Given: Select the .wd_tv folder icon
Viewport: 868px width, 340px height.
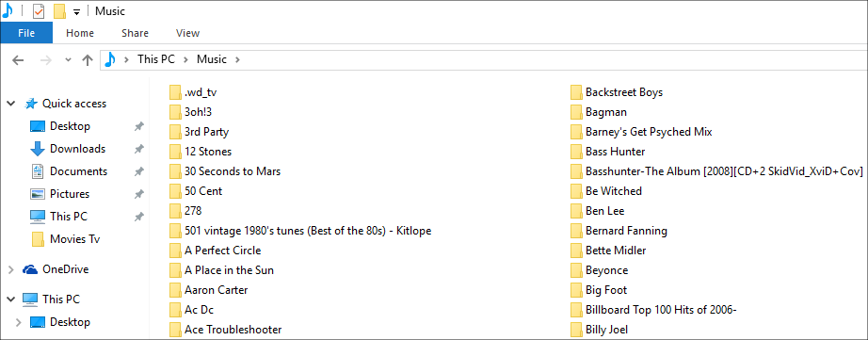Looking at the screenshot, I should pos(175,92).
